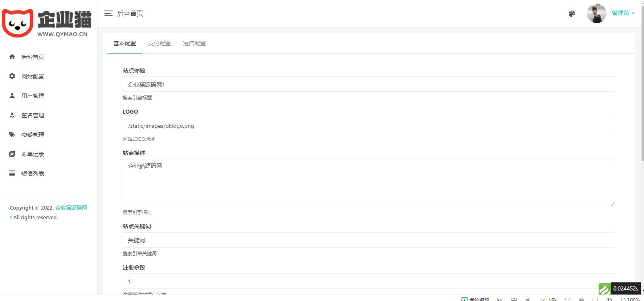644x301 pixels.
Task: Click the 注册余额 input field
Action: 369,281
